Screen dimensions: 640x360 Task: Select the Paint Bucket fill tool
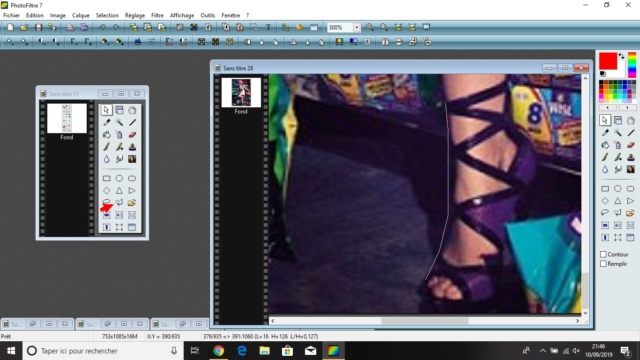(605, 145)
